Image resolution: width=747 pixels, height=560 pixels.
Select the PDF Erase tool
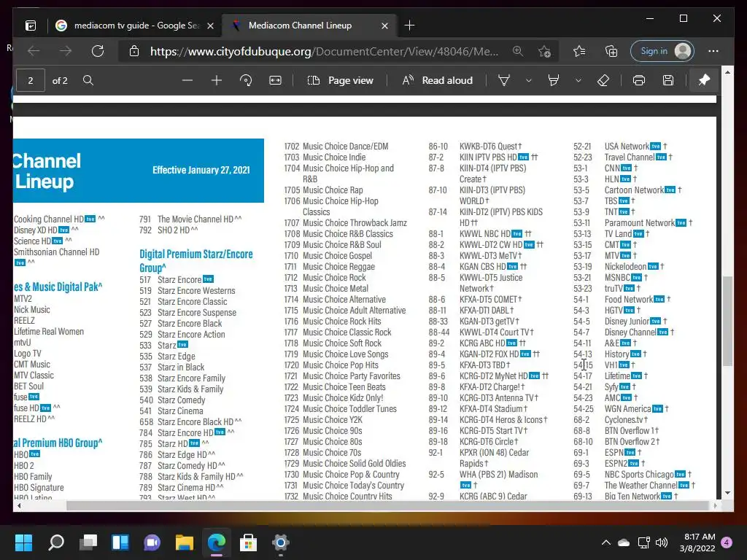point(603,80)
